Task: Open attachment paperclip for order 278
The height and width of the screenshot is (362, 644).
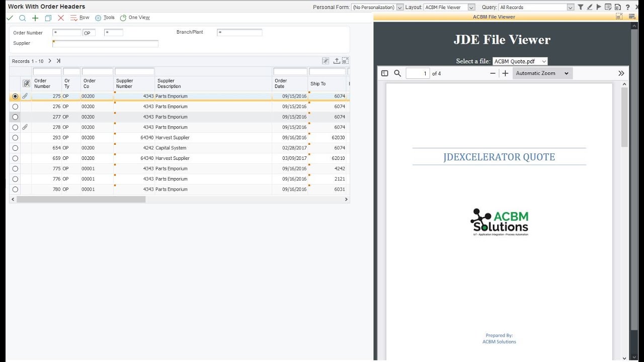Action: click(25, 127)
